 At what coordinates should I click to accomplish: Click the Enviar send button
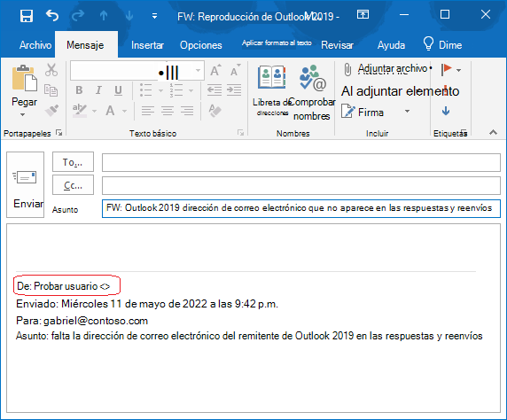25,184
